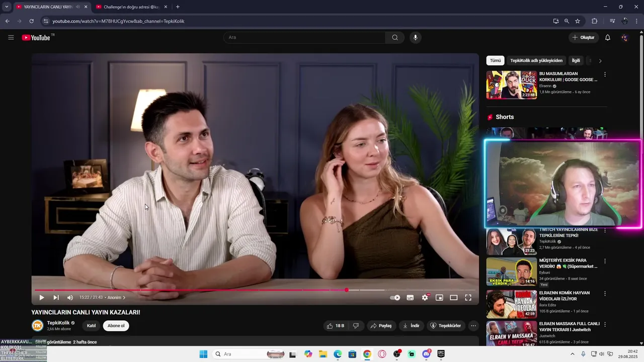Open the player settings gear
The width and height of the screenshot is (644, 362).
[x=425, y=298]
